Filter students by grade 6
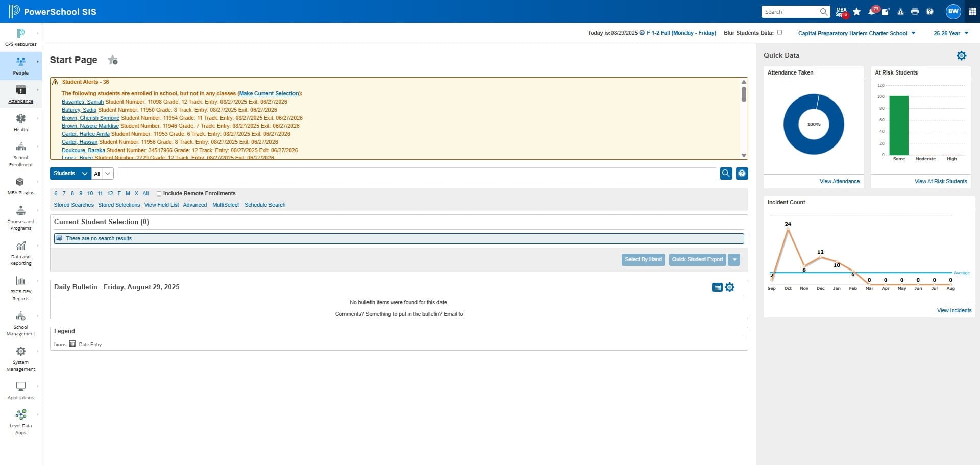This screenshot has height=465, width=980. [56, 194]
